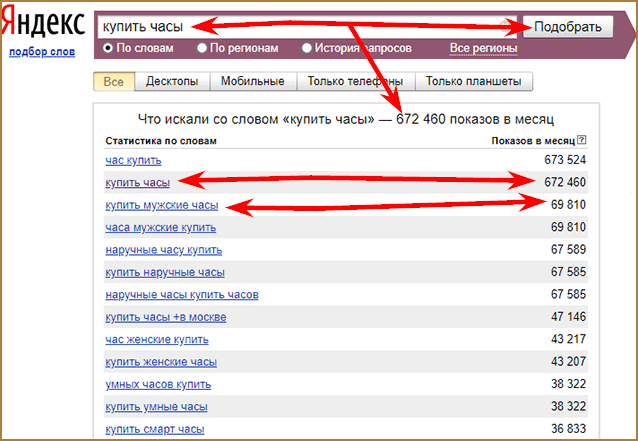Viewport: 638px width, 441px height.
Task: Click the Что искали со словом heading
Action: point(346,119)
